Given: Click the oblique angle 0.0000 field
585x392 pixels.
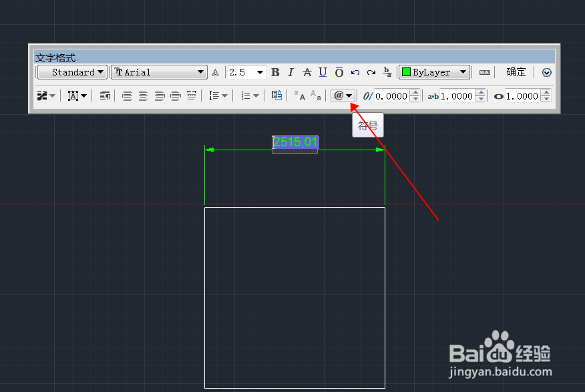Looking at the screenshot, I should coord(391,96).
